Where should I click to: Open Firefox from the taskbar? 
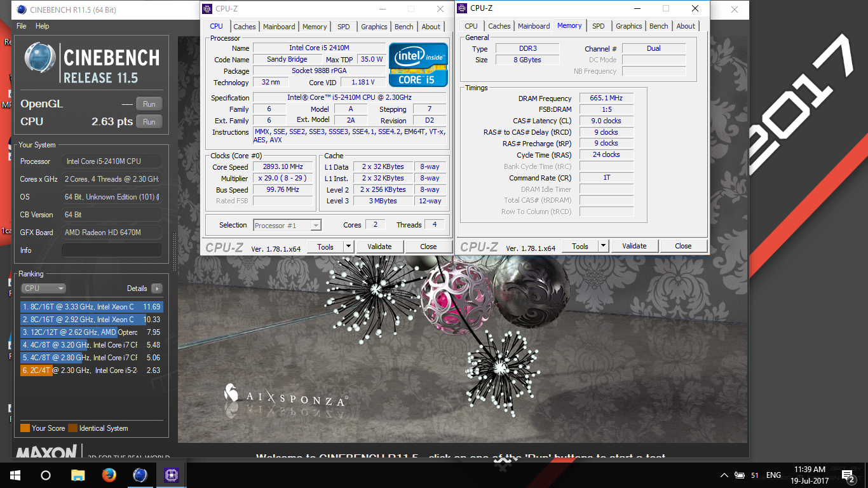click(x=109, y=475)
